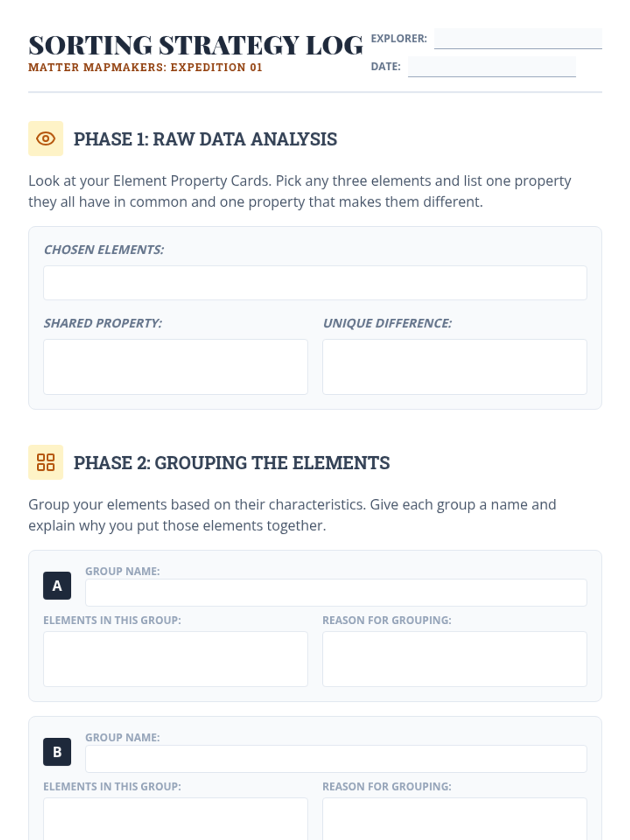Focus Group A's Elements in This Group box
Viewport: 630px width, 840px height.
pyautogui.click(x=175, y=659)
